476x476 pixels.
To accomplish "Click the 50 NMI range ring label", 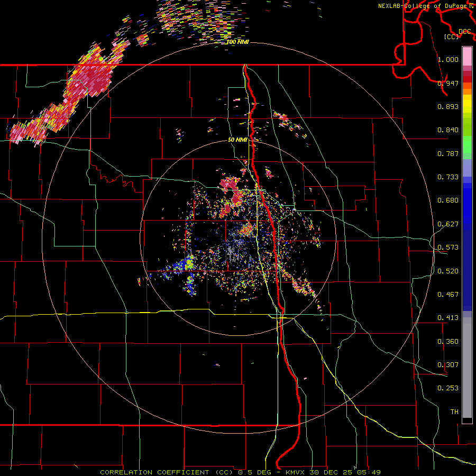I will [237, 140].
